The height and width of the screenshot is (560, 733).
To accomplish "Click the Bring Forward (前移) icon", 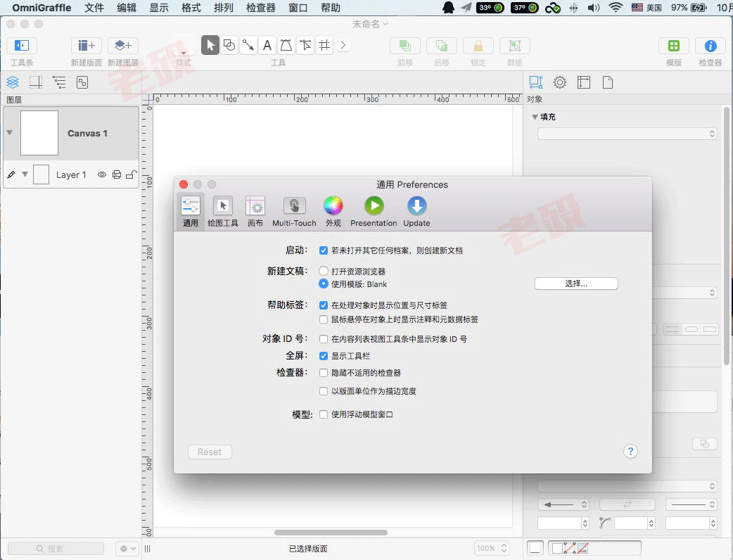I will pos(404,46).
